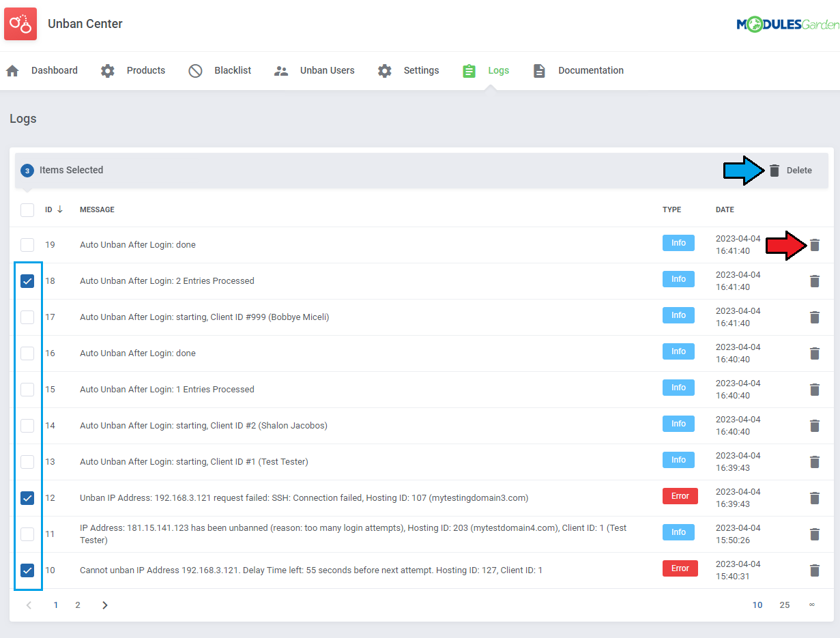This screenshot has width=840, height=638.
Task: Delete log entry 16 with trash icon
Action: click(815, 353)
